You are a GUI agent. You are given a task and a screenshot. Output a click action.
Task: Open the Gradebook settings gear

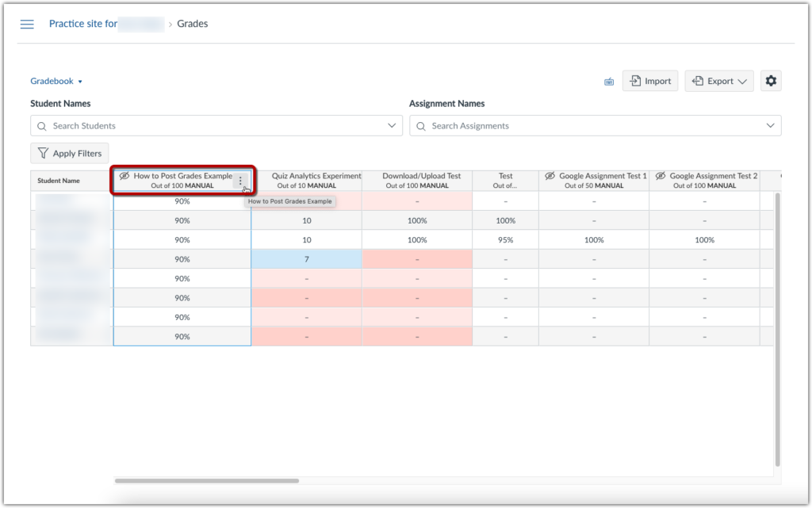(x=770, y=80)
